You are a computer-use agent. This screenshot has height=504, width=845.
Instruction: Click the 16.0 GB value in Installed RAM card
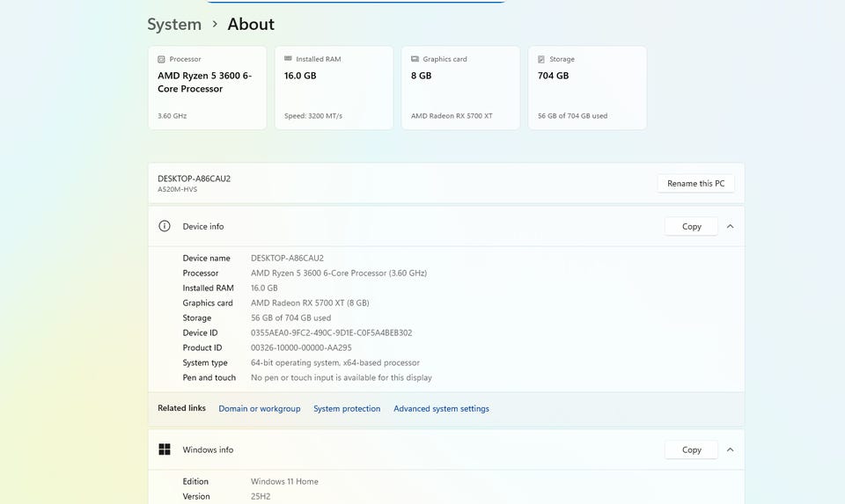click(x=300, y=76)
